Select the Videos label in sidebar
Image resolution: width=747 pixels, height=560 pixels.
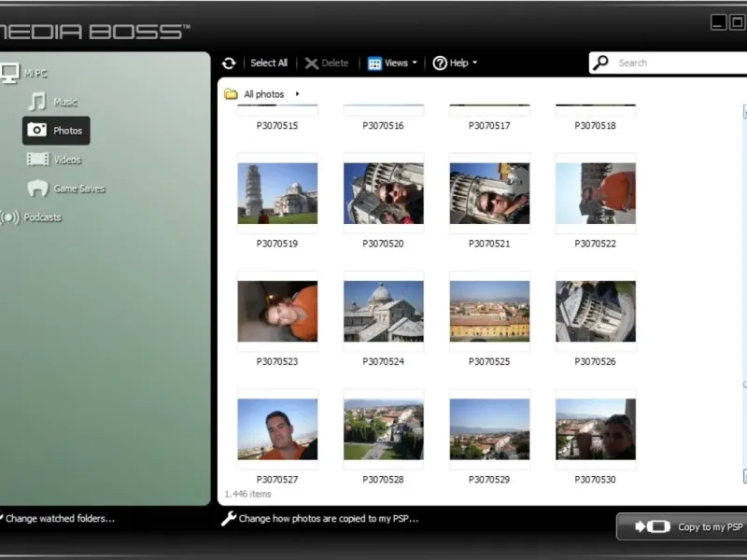click(x=67, y=160)
